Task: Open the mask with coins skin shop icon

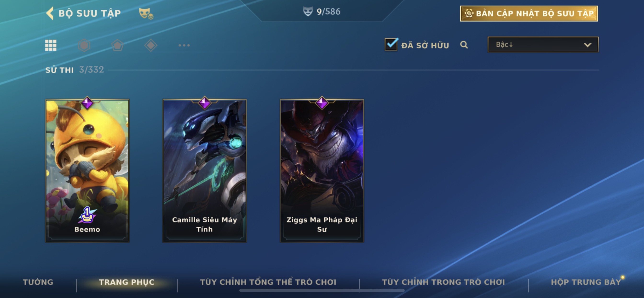Action: 146,13
